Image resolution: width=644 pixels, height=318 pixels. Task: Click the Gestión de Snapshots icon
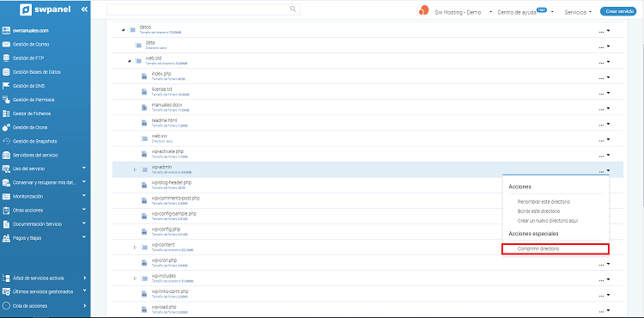click(x=6, y=141)
